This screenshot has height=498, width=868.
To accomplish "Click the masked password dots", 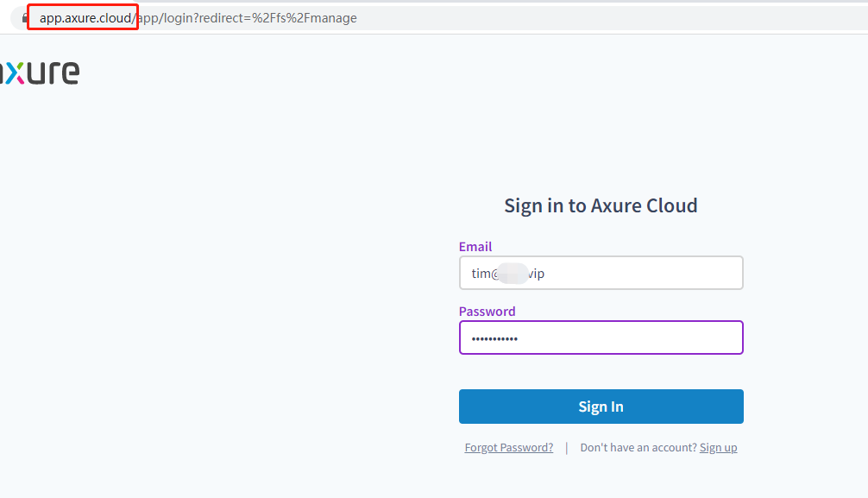I will [x=494, y=339].
